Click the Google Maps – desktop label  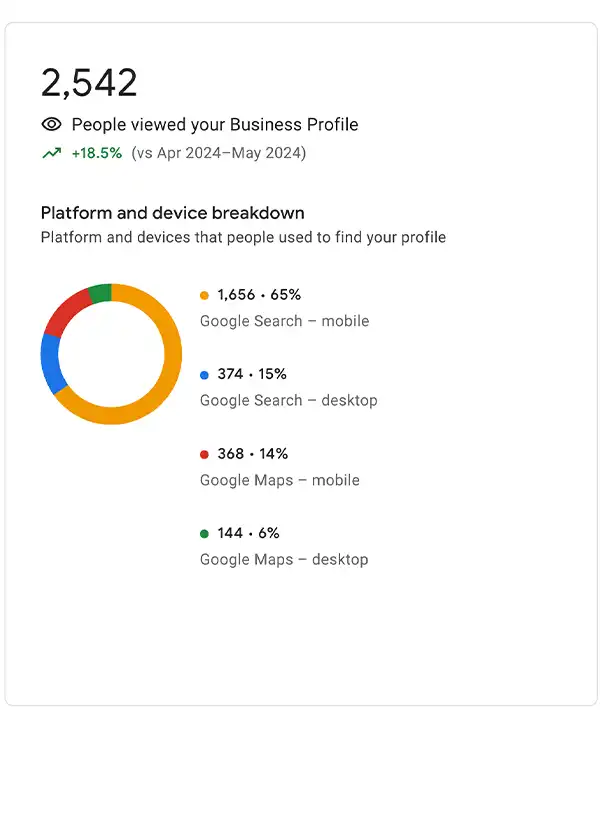[x=284, y=560]
